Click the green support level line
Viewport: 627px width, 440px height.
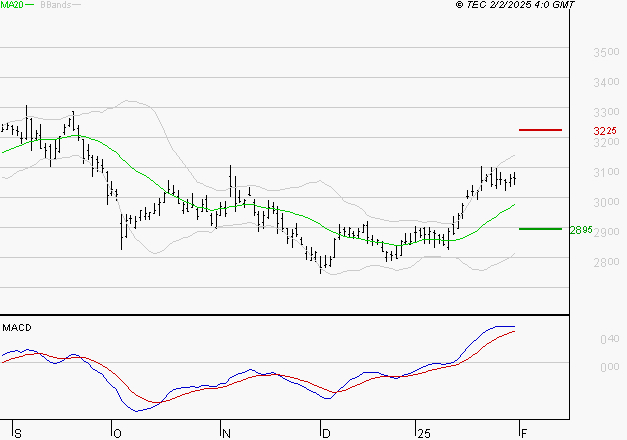[540, 229]
